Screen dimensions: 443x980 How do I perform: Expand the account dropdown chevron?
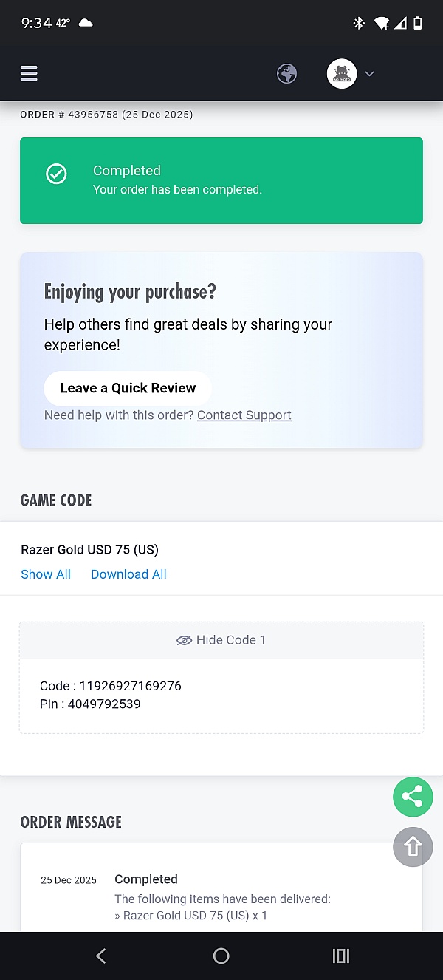(370, 74)
